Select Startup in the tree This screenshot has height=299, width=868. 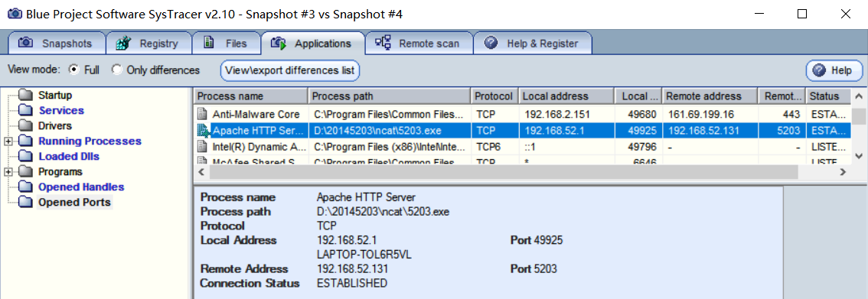click(x=55, y=95)
